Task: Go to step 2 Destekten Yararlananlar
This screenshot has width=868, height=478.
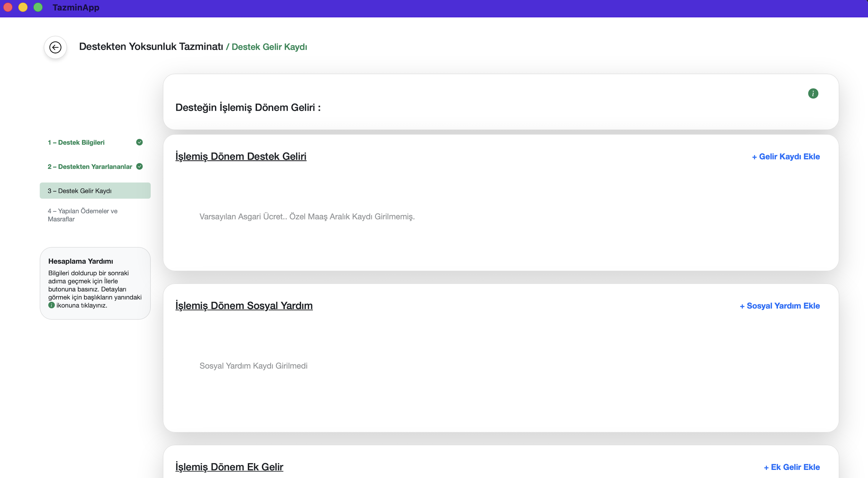Action: pyautogui.click(x=90, y=167)
